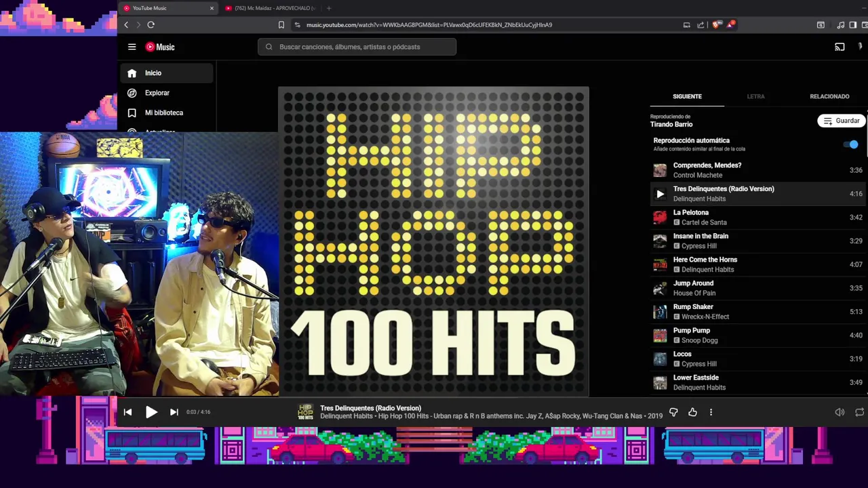Play Lower Eastside from queue
The height and width of the screenshot is (488, 868).
coord(758,382)
